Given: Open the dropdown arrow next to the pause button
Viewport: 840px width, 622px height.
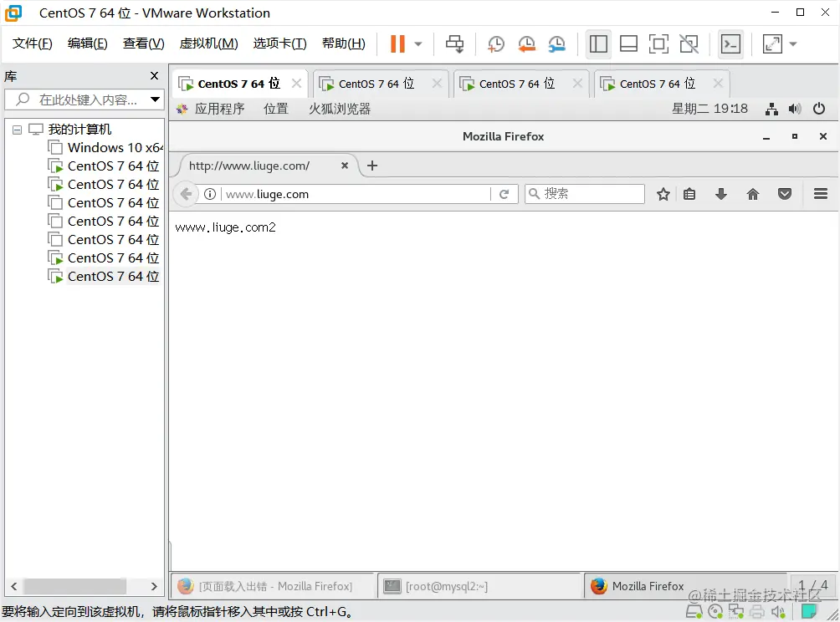Looking at the screenshot, I should coord(418,44).
